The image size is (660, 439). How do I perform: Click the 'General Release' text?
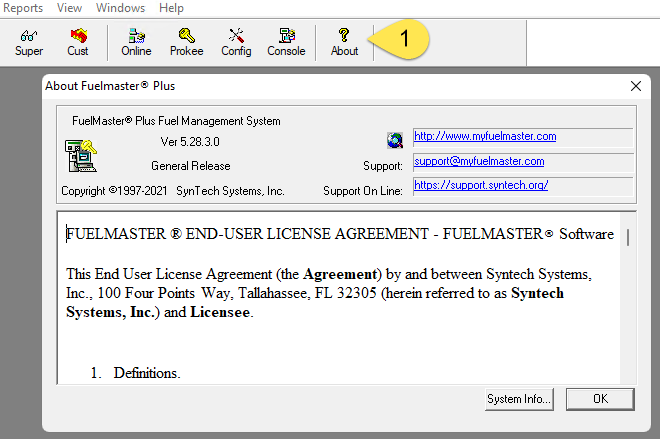point(191,166)
